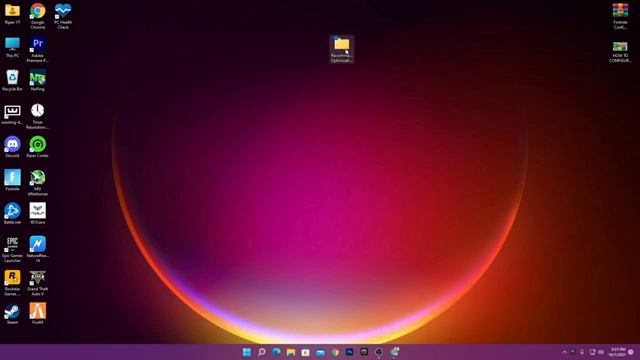Launch Battle.net desktop shortcut
The height and width of the screenshot is (360, 640).
coord(12,213)
